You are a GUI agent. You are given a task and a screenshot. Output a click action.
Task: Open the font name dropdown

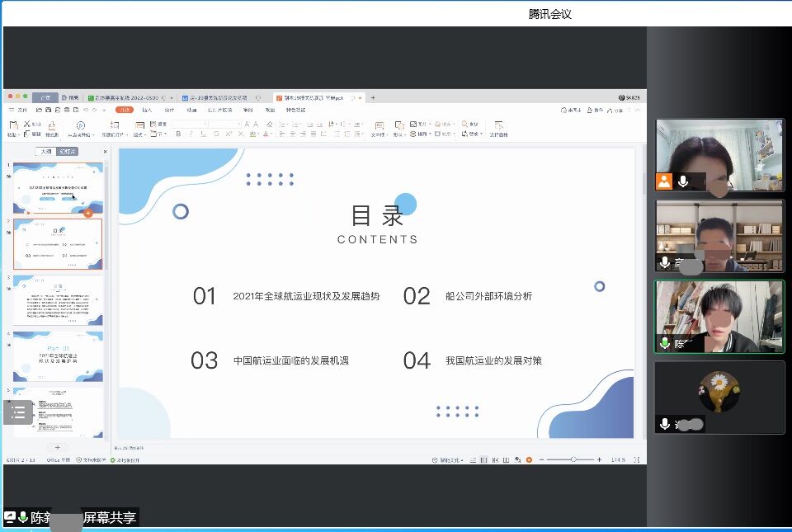point(188,124)
